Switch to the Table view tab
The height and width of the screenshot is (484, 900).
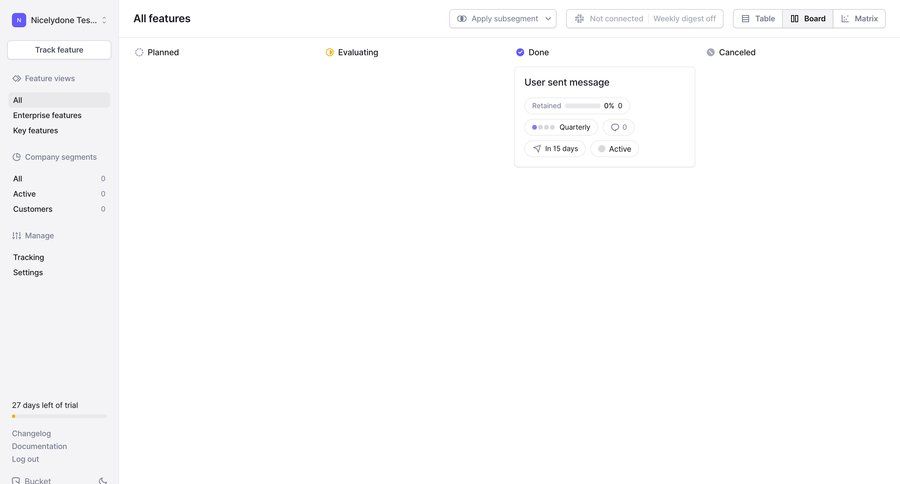pos(758,19)
